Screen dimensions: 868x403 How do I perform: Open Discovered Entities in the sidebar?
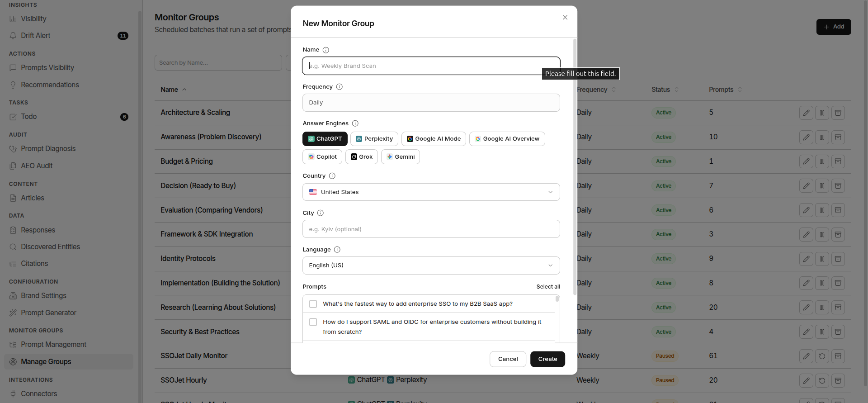pos(50,247)
